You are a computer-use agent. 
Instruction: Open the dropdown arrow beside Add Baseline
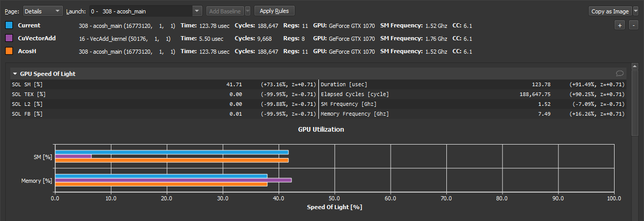pos(248,11)
